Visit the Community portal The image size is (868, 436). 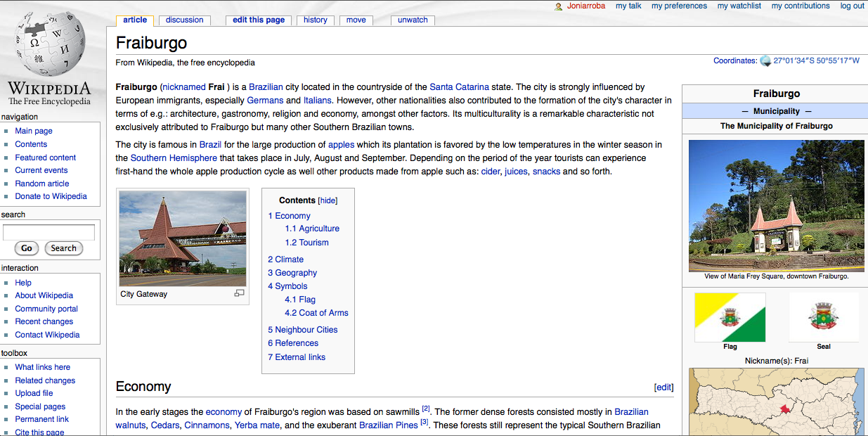tap(46, 309)
